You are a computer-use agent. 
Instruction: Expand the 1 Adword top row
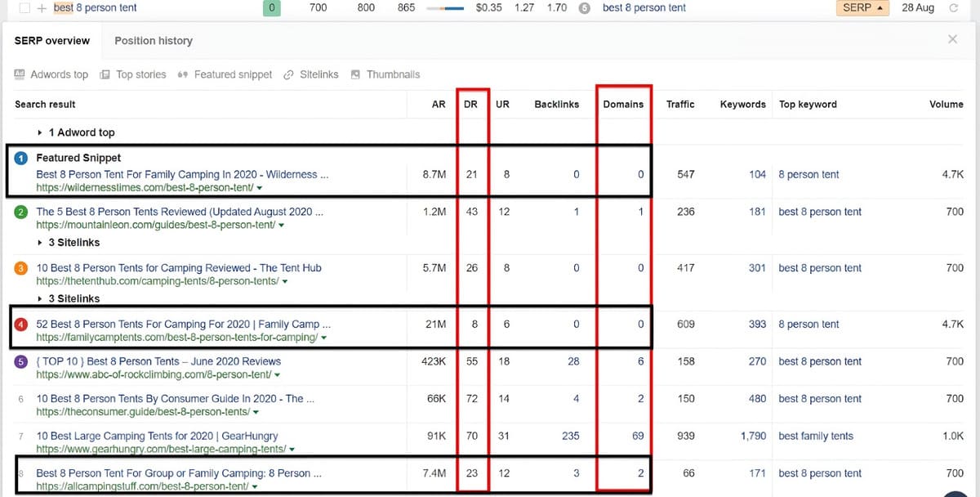(x=41, y=132)
